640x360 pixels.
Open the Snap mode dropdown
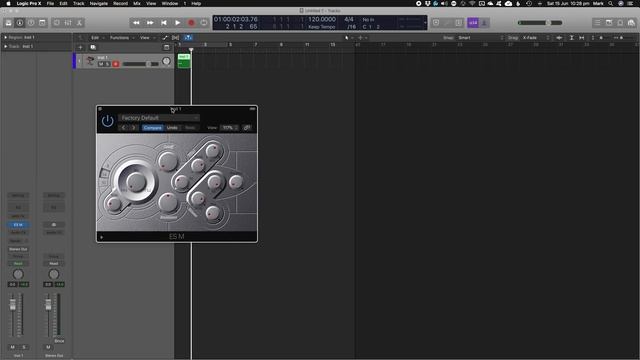click(x=481, y=38)
